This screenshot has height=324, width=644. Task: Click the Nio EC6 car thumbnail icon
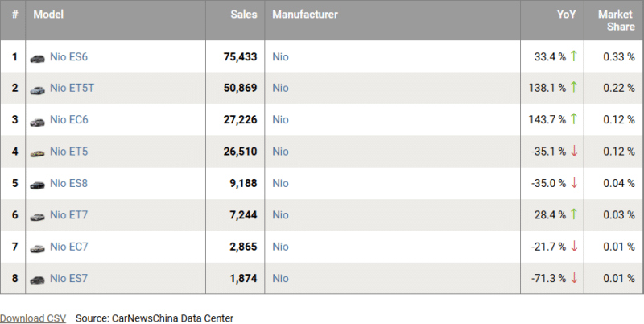[38, 121]
